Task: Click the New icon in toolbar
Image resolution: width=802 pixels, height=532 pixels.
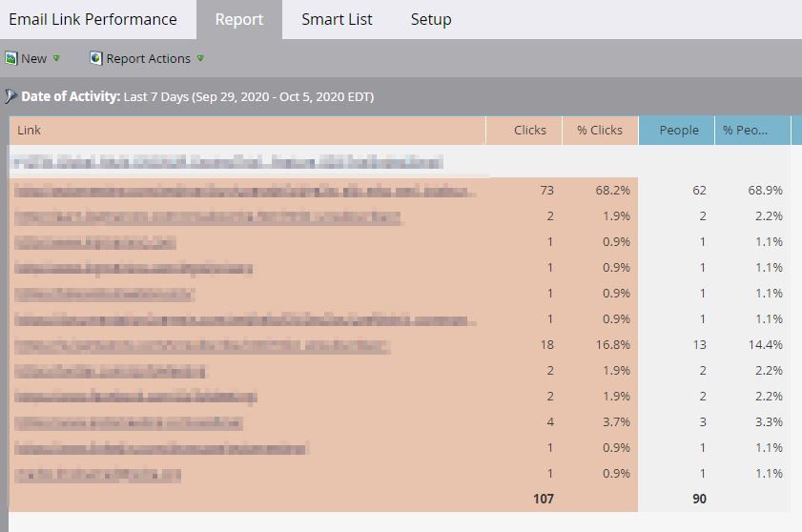Action: click(x=11, y=58)
